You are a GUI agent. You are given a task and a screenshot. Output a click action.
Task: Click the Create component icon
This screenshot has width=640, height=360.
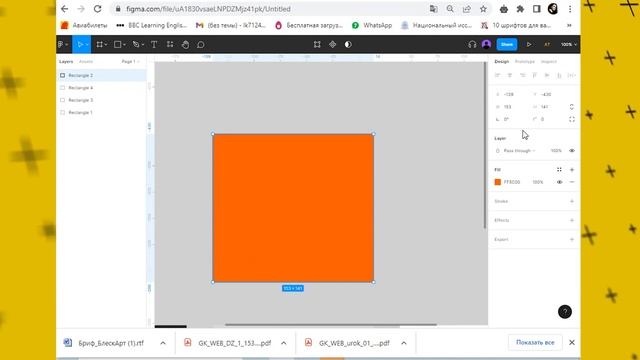coord(333,44)
